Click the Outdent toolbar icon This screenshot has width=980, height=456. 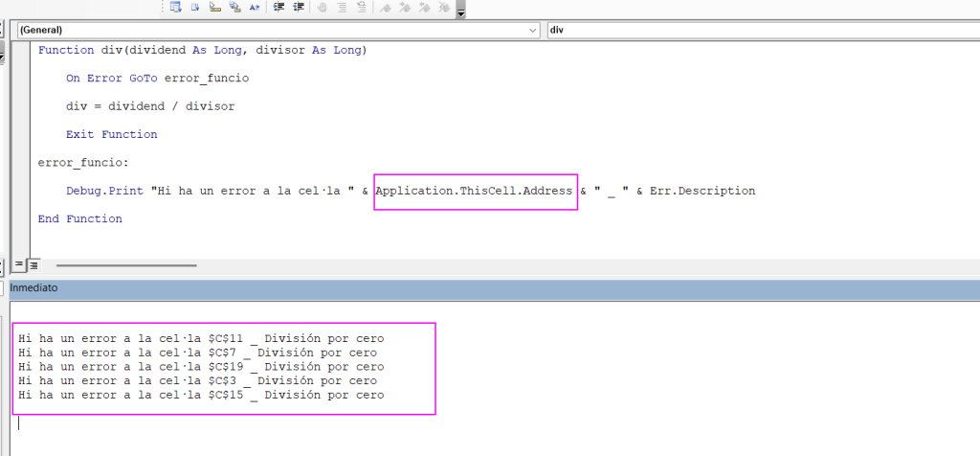(x=299, y=7)
